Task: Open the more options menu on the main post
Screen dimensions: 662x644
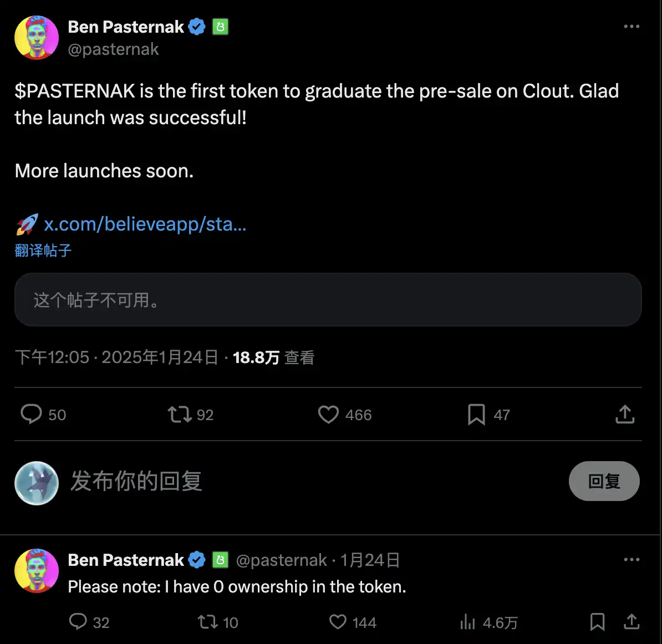Action: tap(632, 26)
